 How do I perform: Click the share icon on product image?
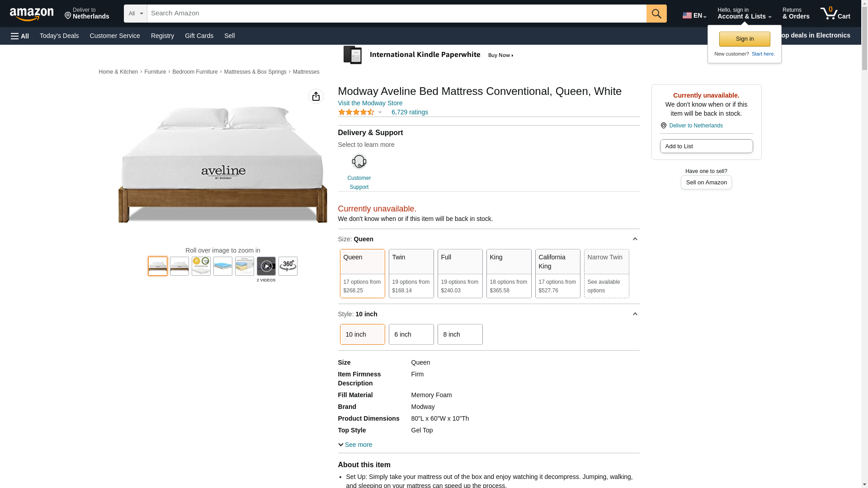316,96
